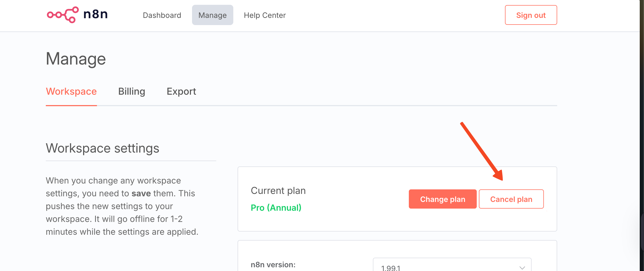This screenshot has height=271, width=644.
Task: Click the Manage page heading
Action: coord(76,59)
